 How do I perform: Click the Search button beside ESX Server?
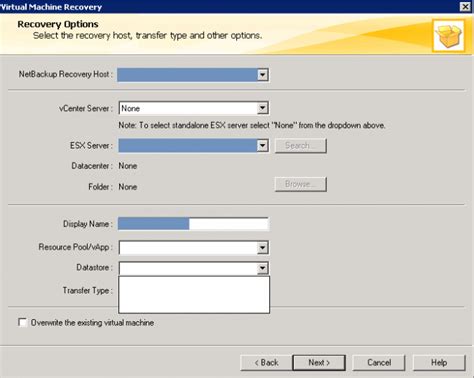tap(300, 146)
